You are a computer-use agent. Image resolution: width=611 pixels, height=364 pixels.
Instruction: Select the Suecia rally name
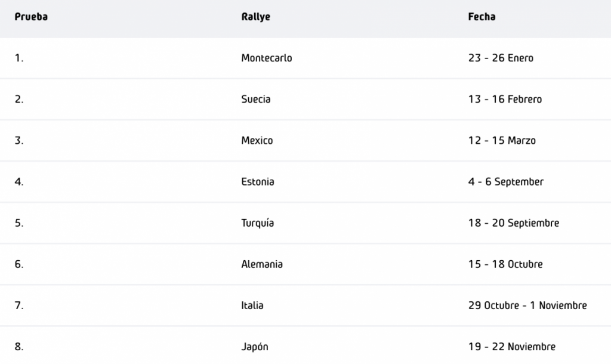(256, 99)
